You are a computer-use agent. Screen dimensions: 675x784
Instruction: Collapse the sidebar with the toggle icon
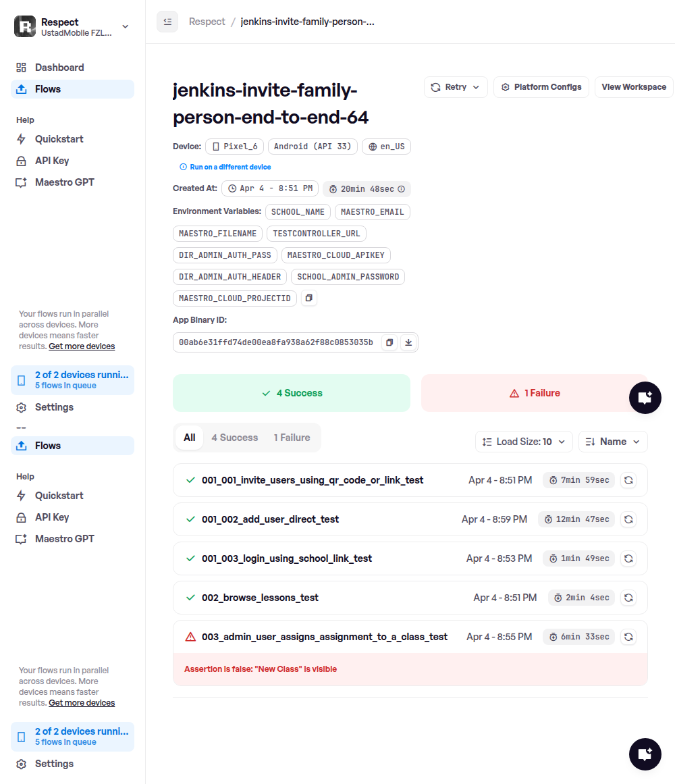tap(167, 22)
